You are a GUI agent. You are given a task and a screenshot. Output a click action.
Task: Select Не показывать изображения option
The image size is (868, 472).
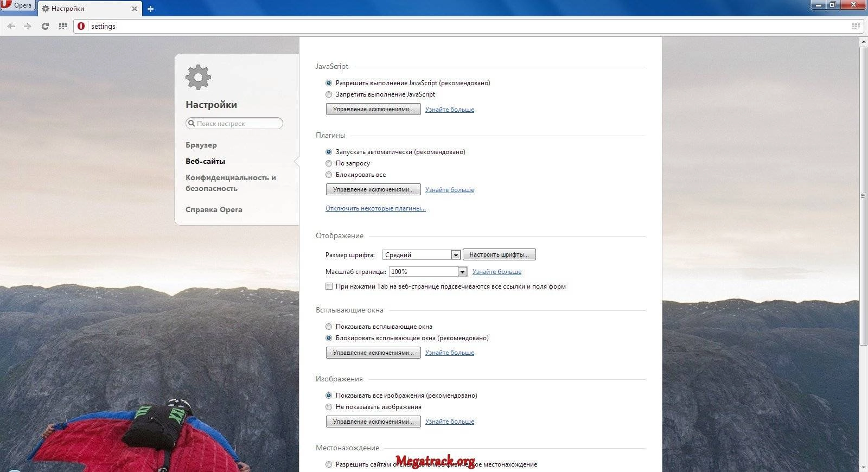[329, 407]
